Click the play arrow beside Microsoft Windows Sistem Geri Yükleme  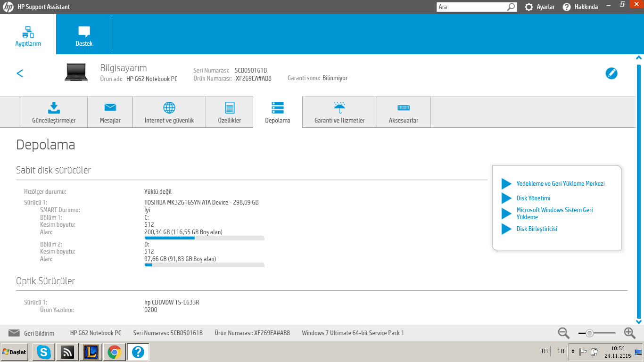point(506,214)
